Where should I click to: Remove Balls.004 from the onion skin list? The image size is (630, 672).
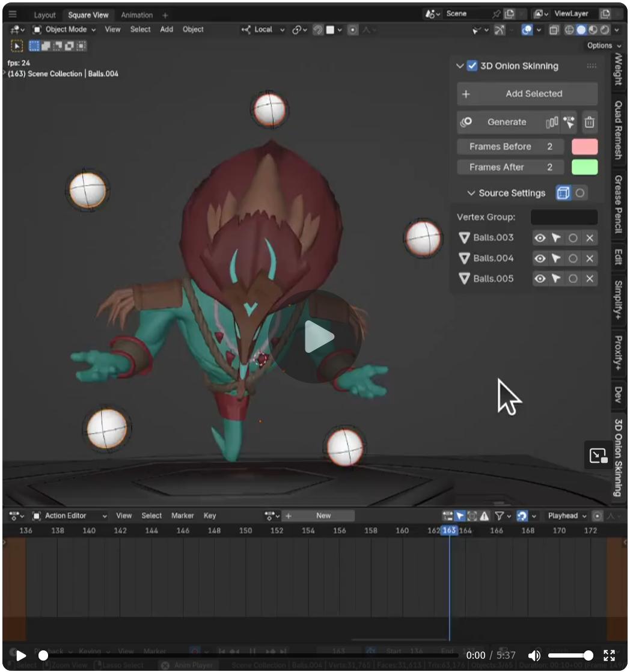(590, 258)
